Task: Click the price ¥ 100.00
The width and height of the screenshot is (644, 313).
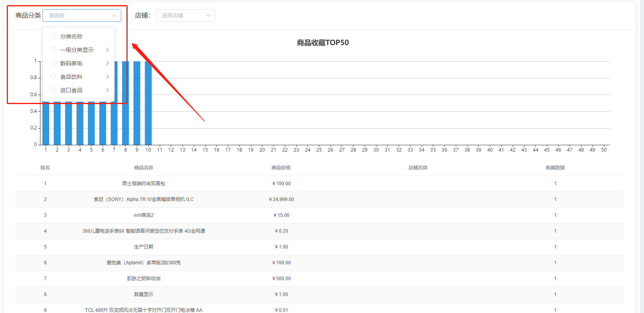Action: (x=281, y=184)
